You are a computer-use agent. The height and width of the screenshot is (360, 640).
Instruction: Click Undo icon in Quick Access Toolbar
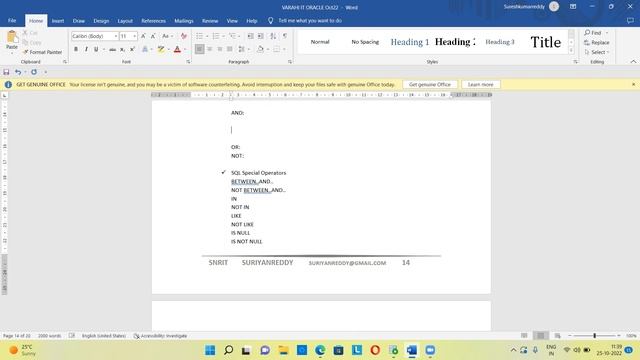pyautogui.click(x=18, y=72)
